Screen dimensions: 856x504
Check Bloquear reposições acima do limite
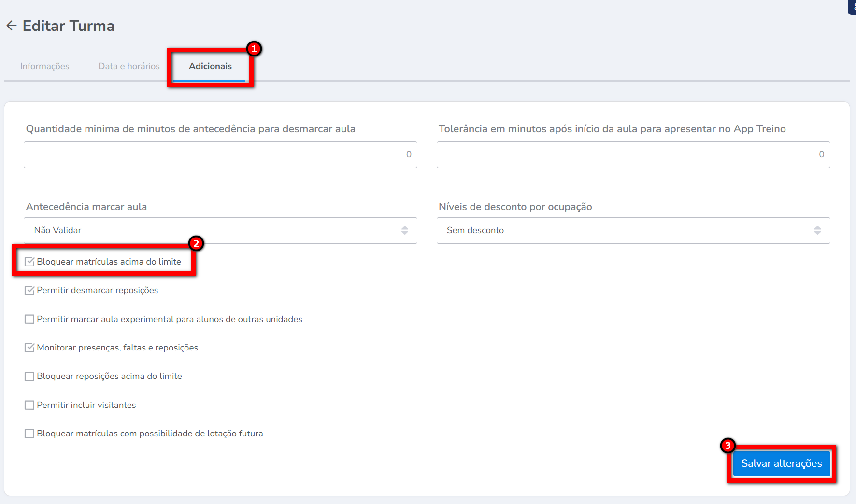coord(29,377)
